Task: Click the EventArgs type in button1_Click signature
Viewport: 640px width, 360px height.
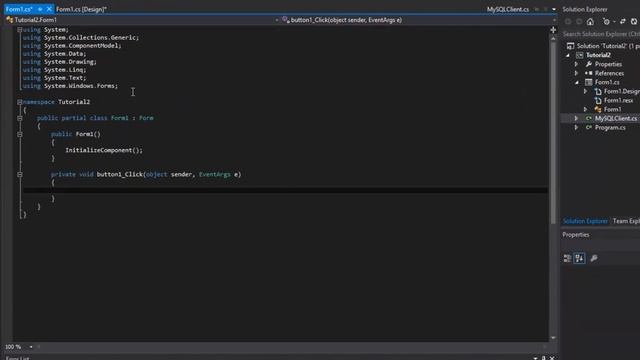Action: point(215,174)
